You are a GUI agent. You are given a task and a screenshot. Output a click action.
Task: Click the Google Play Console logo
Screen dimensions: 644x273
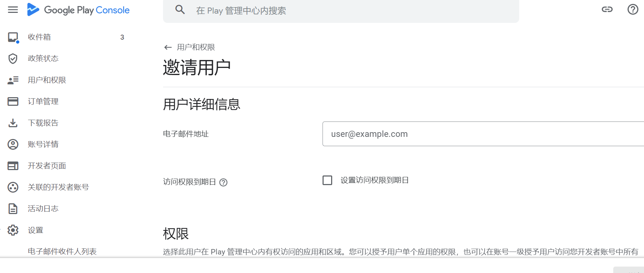coord(78,10)
